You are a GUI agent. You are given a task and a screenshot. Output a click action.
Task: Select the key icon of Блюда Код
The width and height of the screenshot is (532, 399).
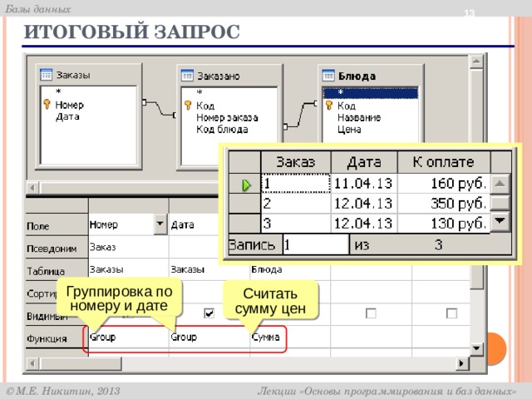coord(329,106)
